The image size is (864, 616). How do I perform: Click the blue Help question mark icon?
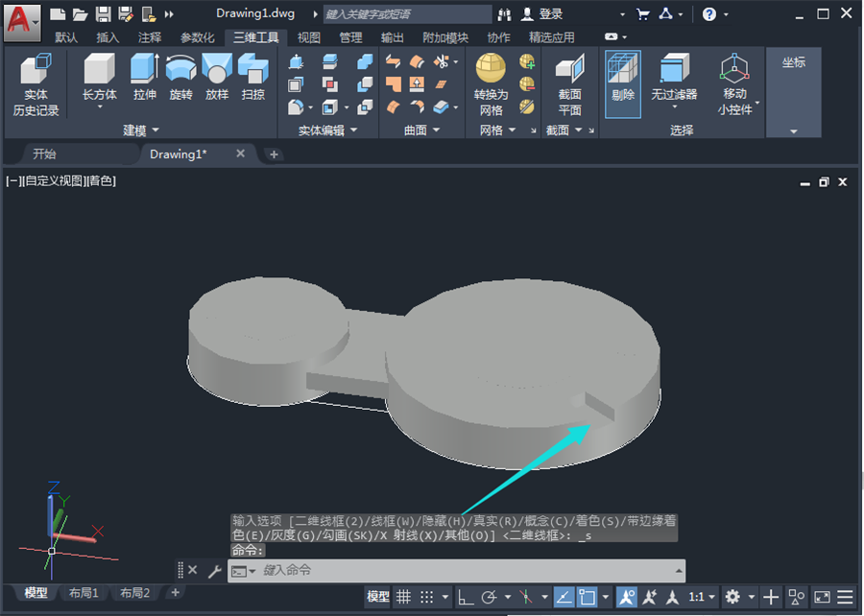pos(709,14)
